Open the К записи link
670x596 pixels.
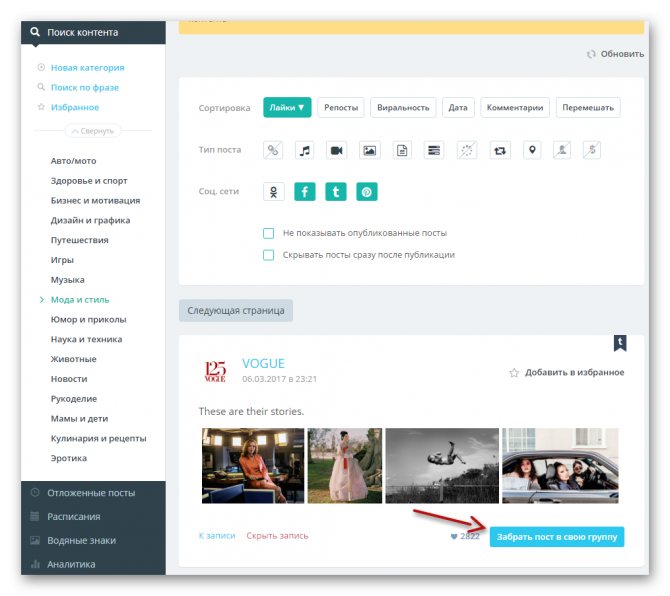coord(217,535)
